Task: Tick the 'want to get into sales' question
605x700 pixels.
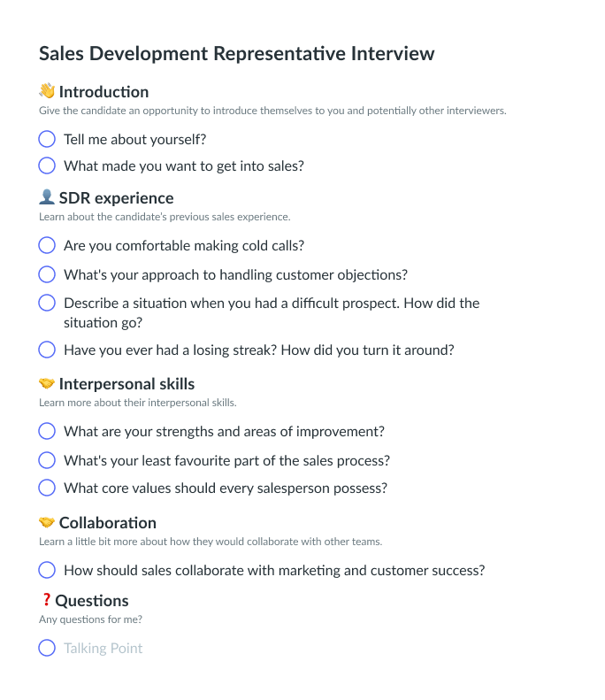Action: [47, 165]
